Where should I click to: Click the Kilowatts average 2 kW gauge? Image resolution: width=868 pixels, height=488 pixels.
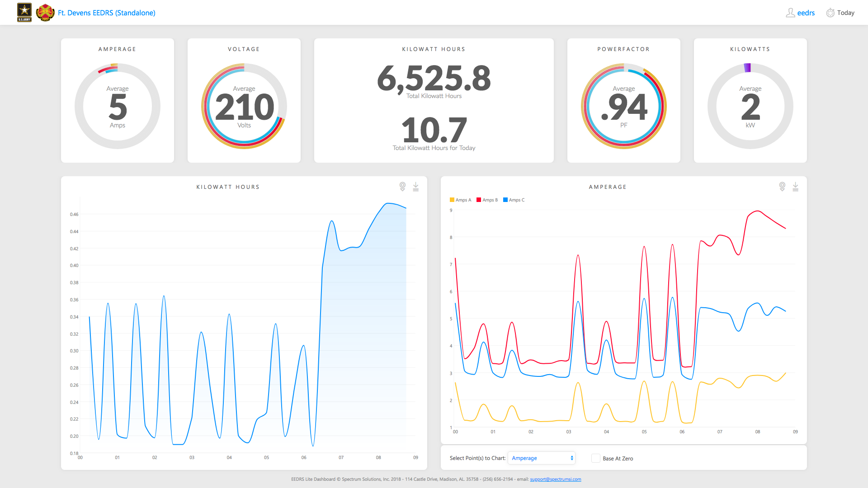click(x=750, y=106)
